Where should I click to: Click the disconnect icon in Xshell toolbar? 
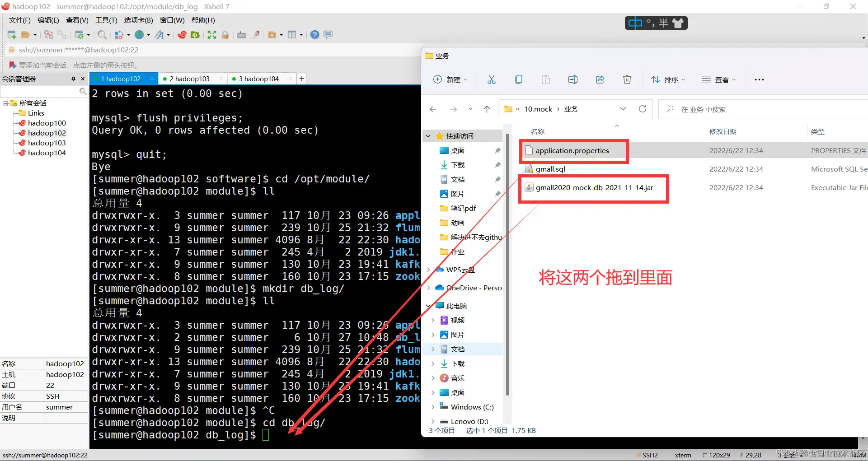(x=49, y=35)
